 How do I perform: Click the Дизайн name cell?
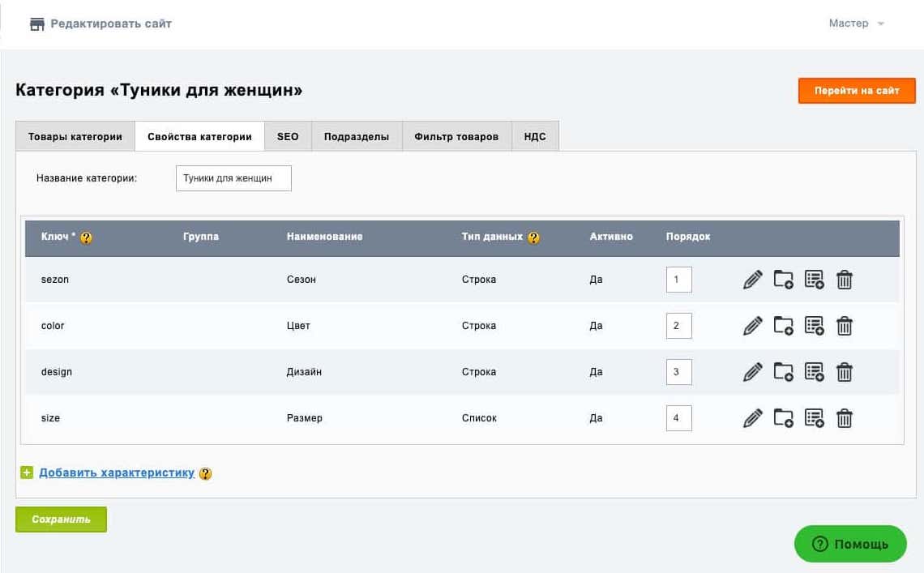304,372
